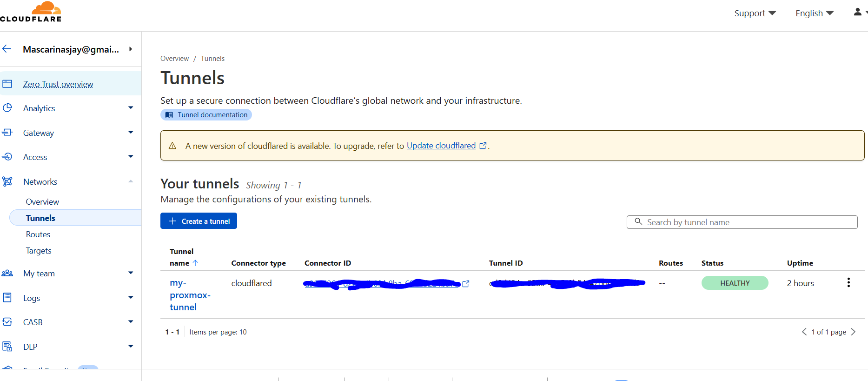Expand the account selector arrow

pyautogui.click(x=131, y=49)
